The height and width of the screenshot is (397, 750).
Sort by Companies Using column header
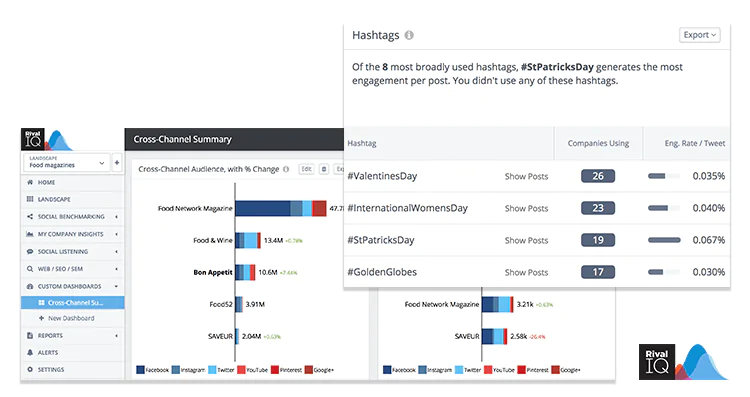tap(598, 143)
